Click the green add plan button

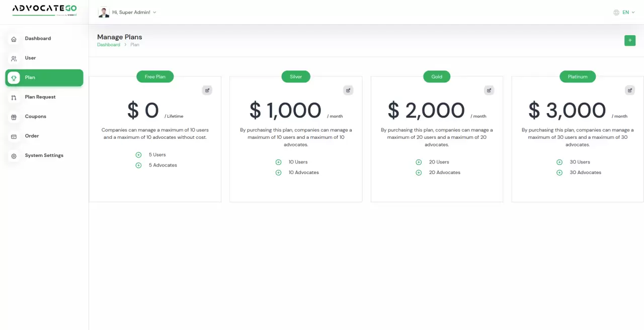coord(630,40)
